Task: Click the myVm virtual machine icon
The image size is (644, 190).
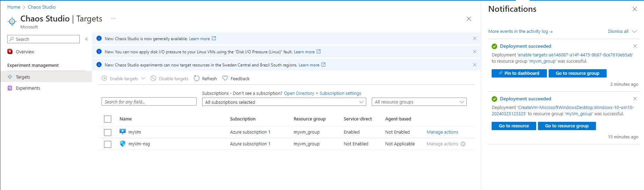Action: tap(123, 132)
